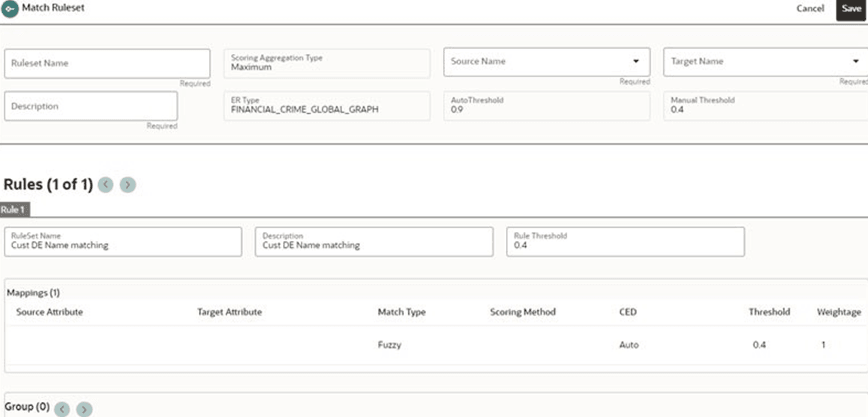Screen dimensions: 868x417
Task: Click the Threshold column header
Action: point(769,312)
